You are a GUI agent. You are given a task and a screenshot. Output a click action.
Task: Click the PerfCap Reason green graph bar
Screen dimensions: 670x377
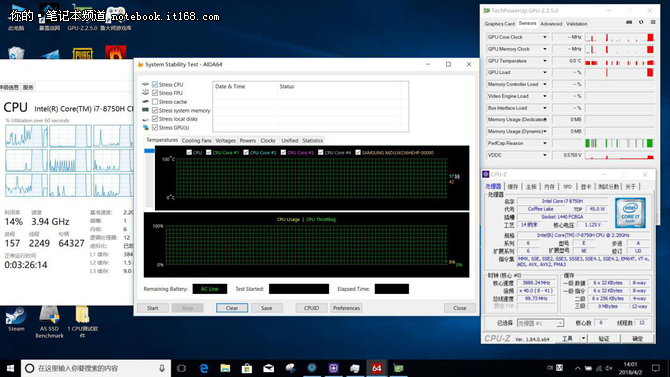click(x=620, y=143)
